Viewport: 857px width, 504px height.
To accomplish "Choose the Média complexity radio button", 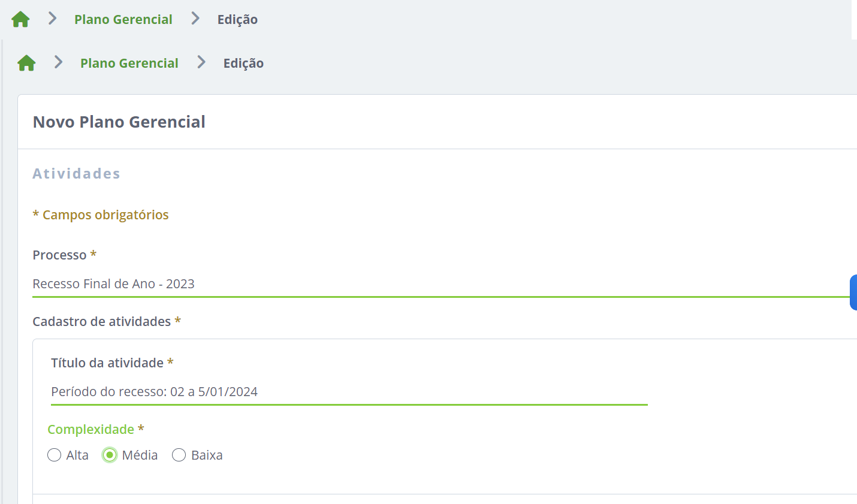I will click(110, 455).
